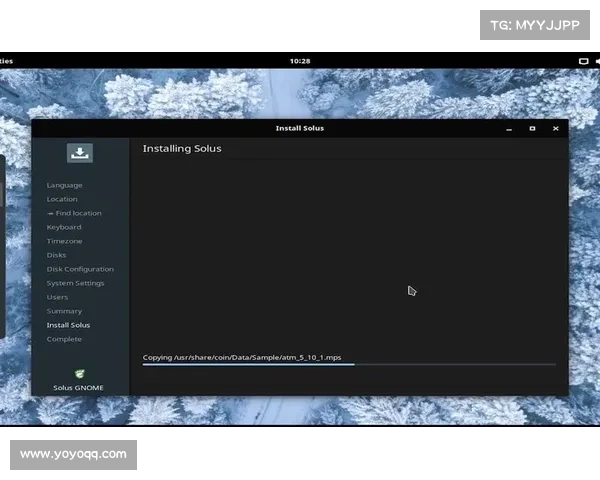The width and height of the screenshot is (600, 480).
Task: Click the installer download icon in sidebar
Action: click(80, 153)
